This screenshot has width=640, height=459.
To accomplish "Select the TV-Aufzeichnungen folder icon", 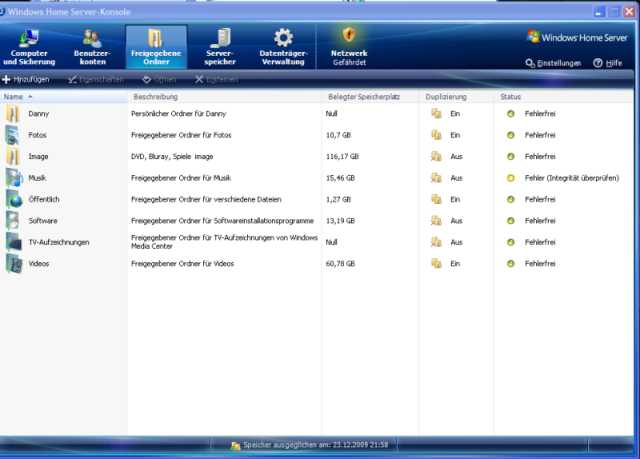I will coord(13,242).
